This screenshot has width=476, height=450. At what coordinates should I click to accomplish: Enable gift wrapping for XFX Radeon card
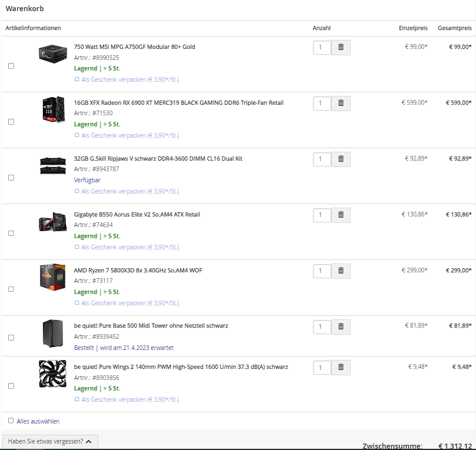(x=77, y=135)
